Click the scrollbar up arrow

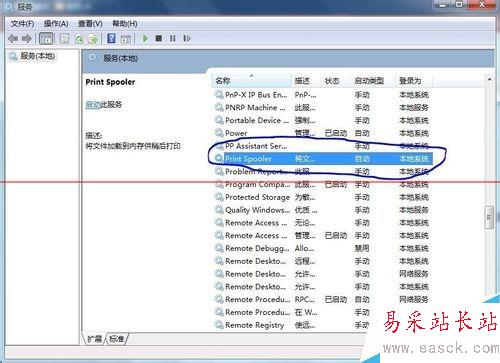coord(489,79)
